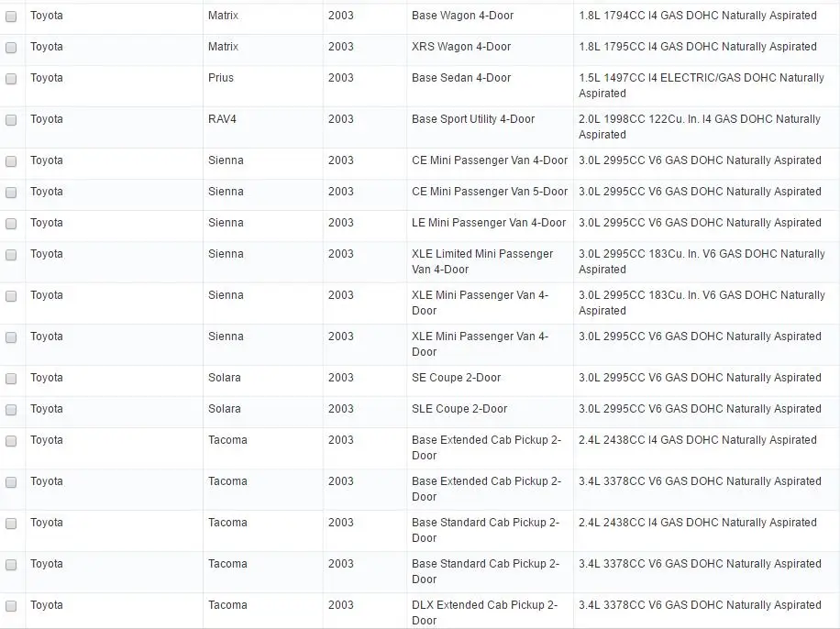Viewport: 840px width, 629px height.
Task: Select the 'SLE Coupe 2-Door' cell
Action: coord(491,412)
